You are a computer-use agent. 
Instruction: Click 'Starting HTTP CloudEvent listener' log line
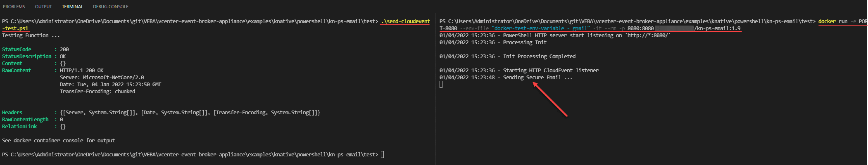551,71
